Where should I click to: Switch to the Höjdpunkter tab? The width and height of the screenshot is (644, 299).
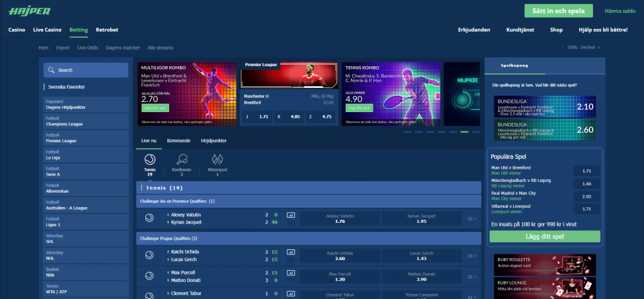click(214, 140)
